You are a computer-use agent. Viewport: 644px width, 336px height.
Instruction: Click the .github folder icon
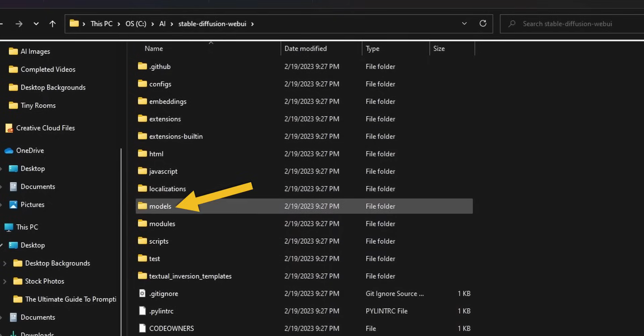[x=142, y=66]
